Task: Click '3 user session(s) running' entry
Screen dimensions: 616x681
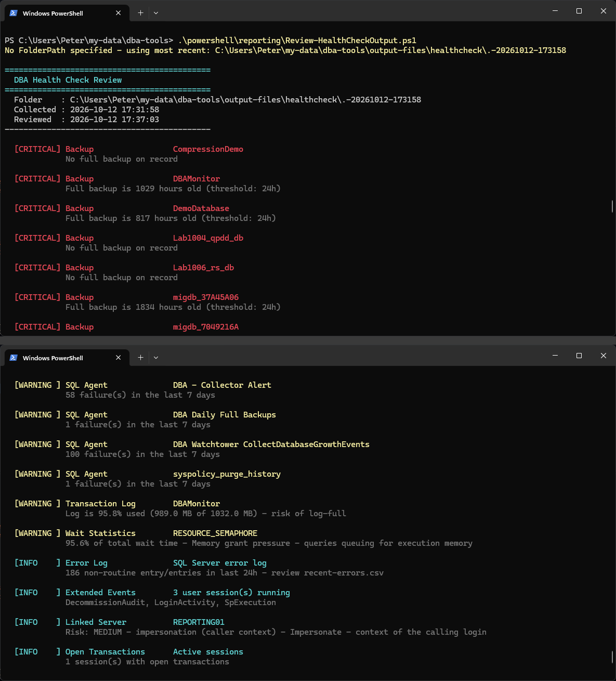Action: tap(231, 593)
